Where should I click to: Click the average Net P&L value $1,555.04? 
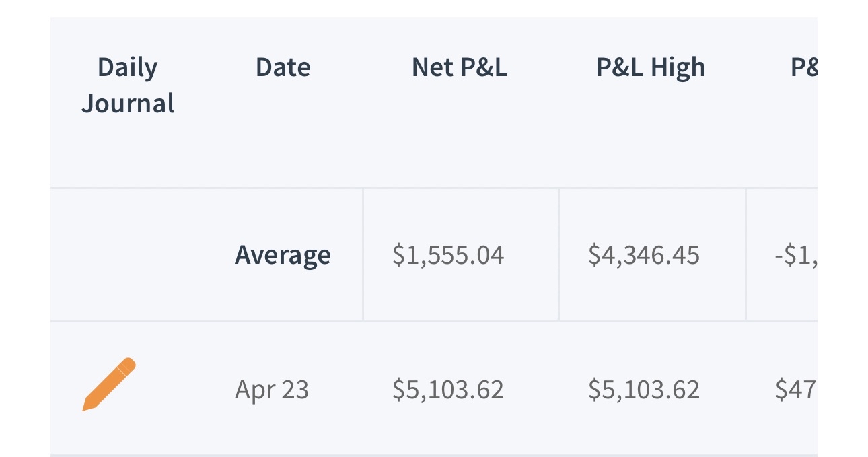460,254
